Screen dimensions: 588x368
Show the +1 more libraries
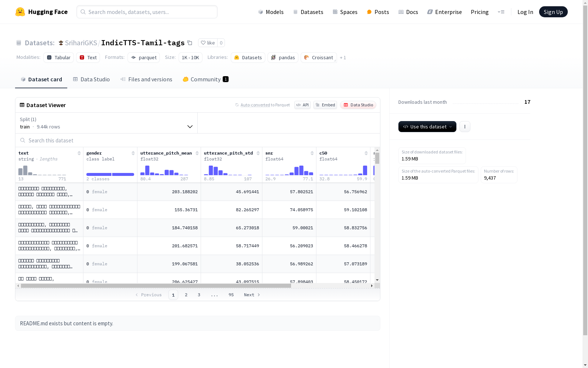343,57
